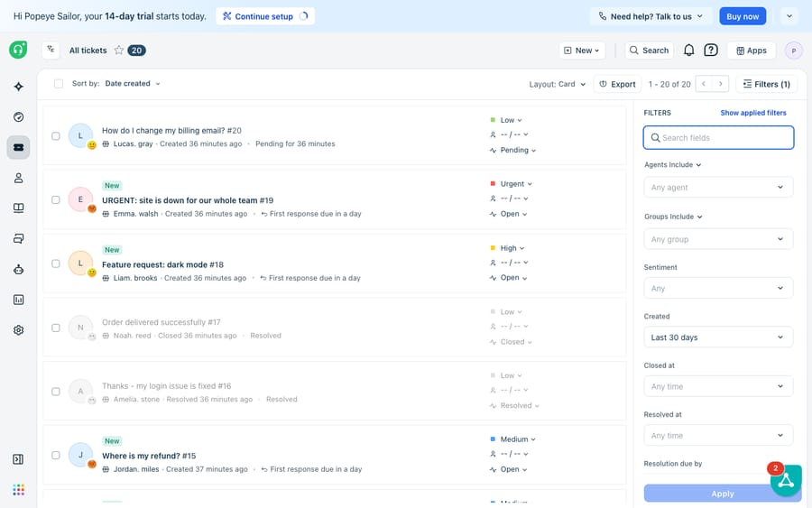Click Liam brooks' avatar on ticket #18
812x508 pixels.
pyautogui.click(x=80, y=263)
